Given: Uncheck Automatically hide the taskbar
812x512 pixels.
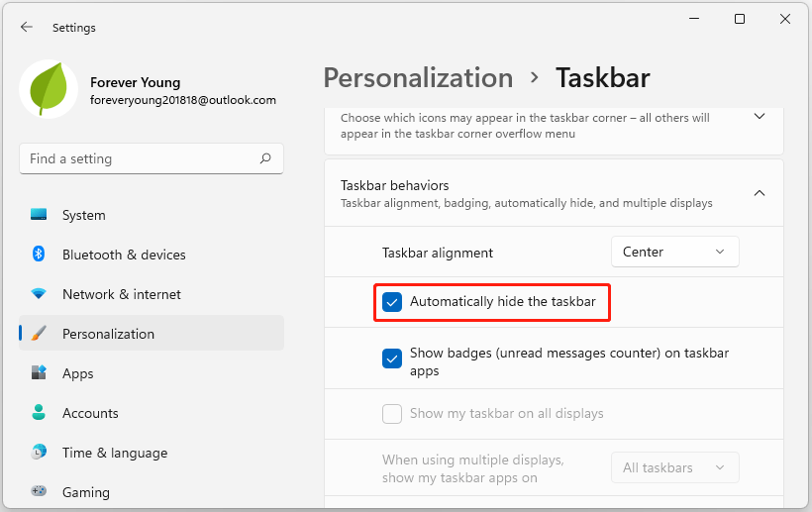Looking at the screenshot, I should pos(392,302).
